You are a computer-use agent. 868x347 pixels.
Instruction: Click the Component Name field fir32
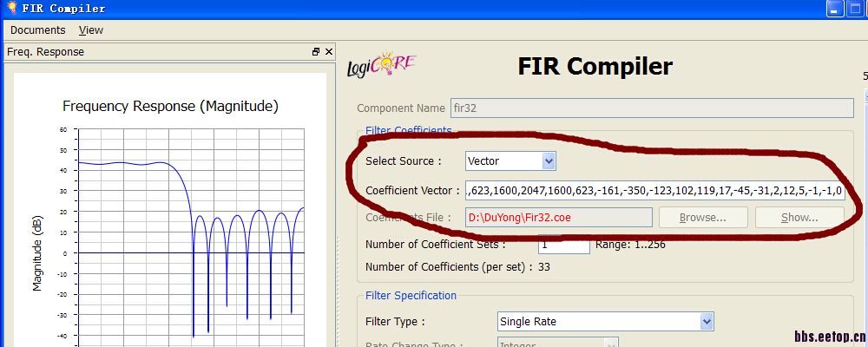[x=652, y=108]
